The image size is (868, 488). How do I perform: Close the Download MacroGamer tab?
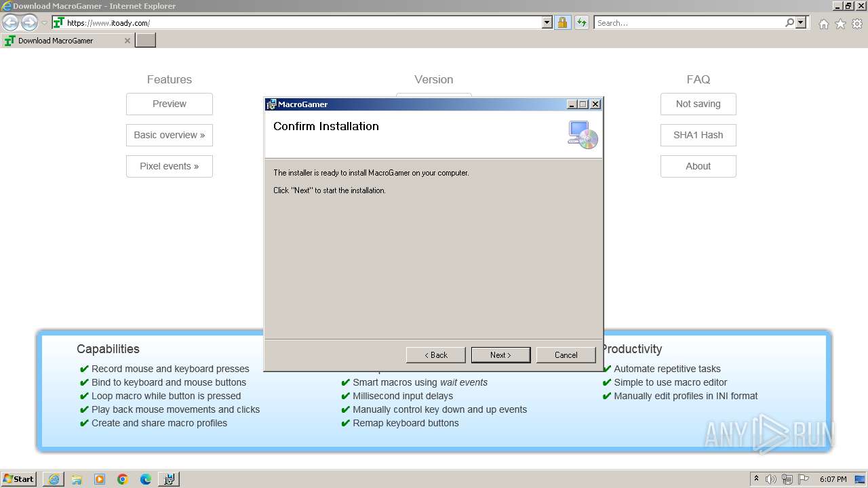pos(127,41)
